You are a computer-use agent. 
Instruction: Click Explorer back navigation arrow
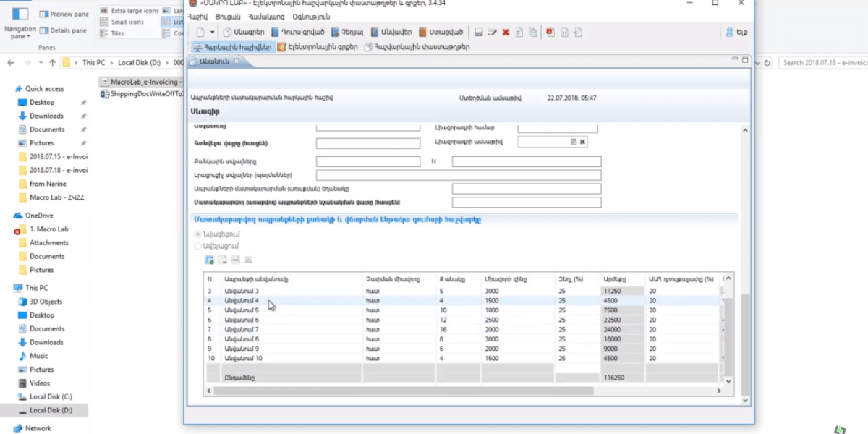pyautogui.click(x=11, y=62)
